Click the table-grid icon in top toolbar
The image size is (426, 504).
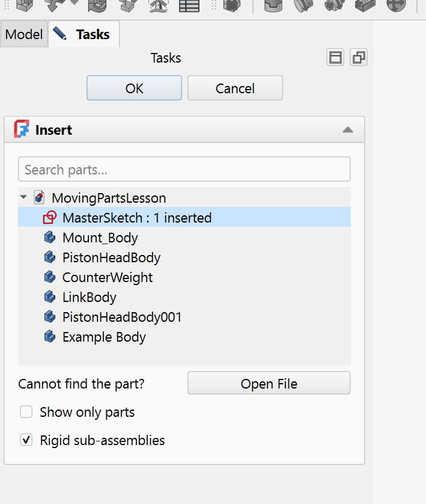pos(189,6)
